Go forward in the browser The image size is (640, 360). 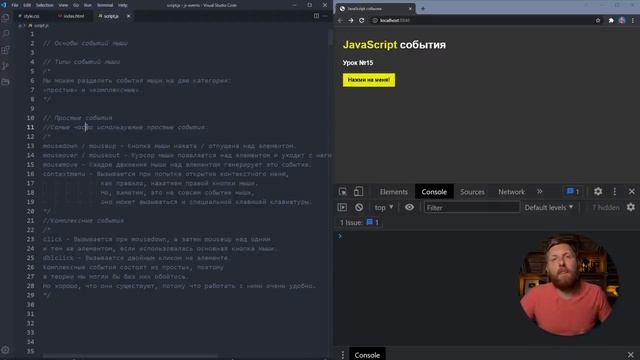pyautogui.click(x=351, y=20)
